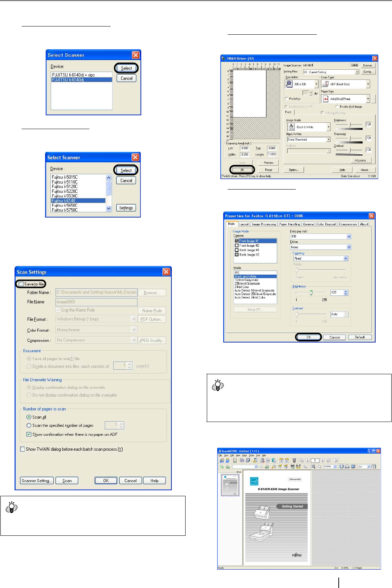Close the TWAIN Driver (32) window

pyautogui.click(x=375, y=58)
